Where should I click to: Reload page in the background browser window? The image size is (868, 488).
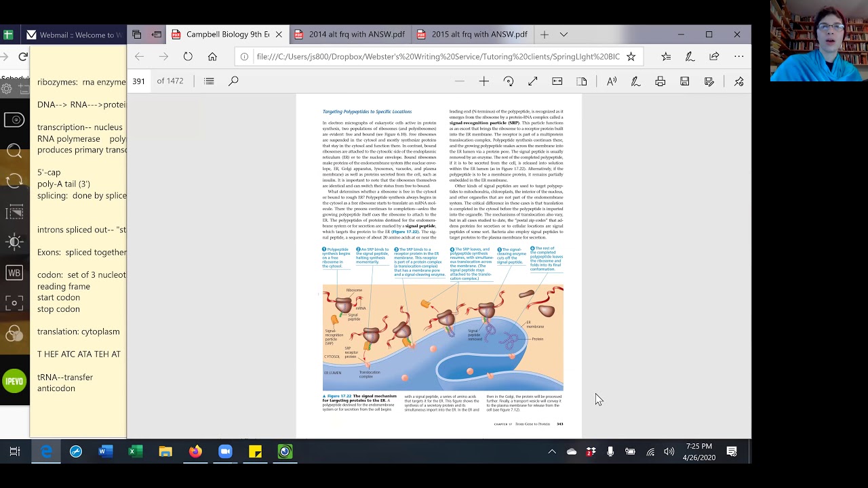[x=23, y=57]
